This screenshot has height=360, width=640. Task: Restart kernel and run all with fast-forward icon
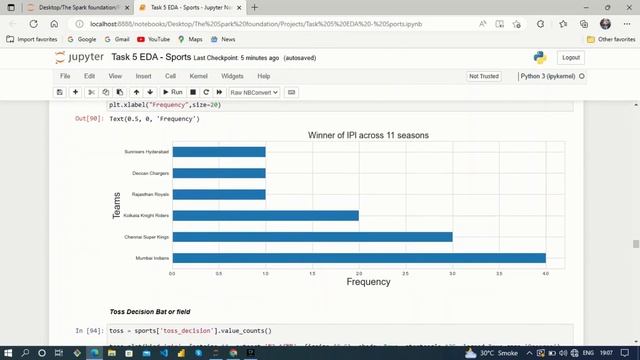click(219, 92)
